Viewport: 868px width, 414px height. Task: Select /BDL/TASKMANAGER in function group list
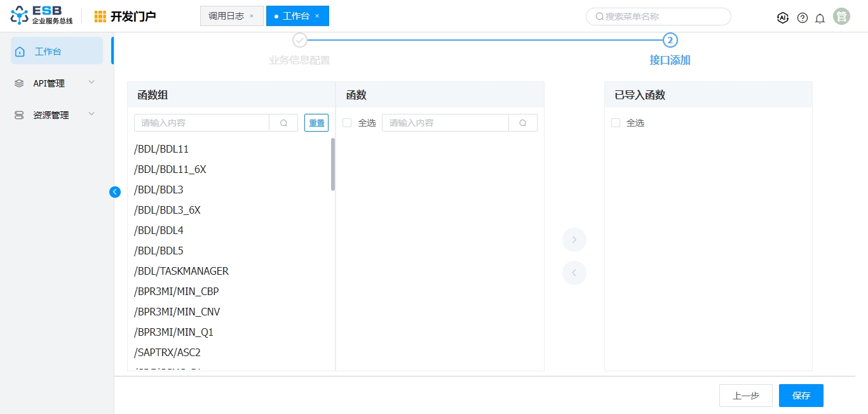click(181, 271)
